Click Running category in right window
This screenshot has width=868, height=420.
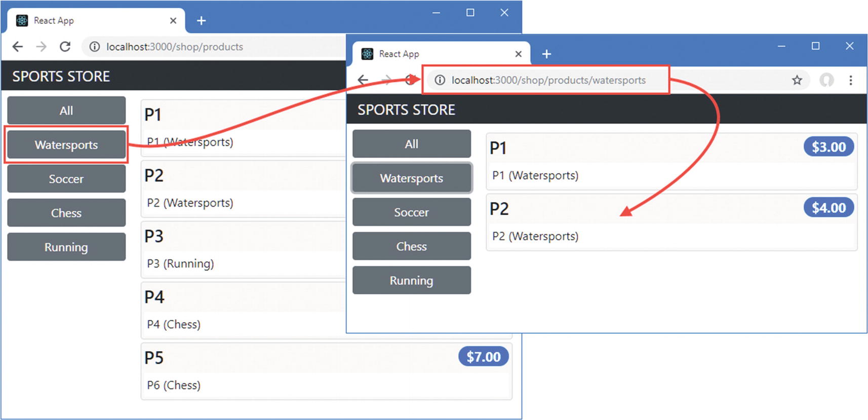(x=411, y=280)
